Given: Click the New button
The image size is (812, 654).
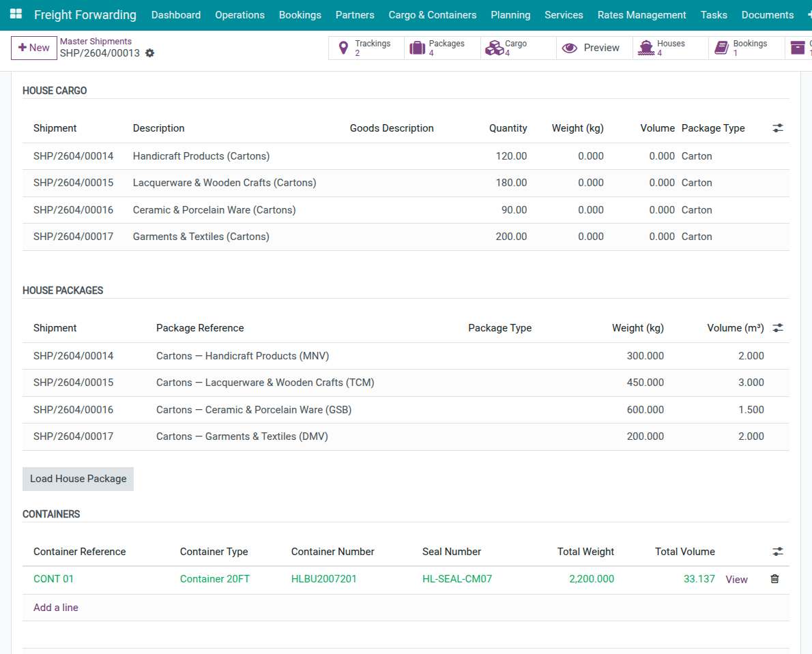Looking at the screenshot, I should 34,48.
